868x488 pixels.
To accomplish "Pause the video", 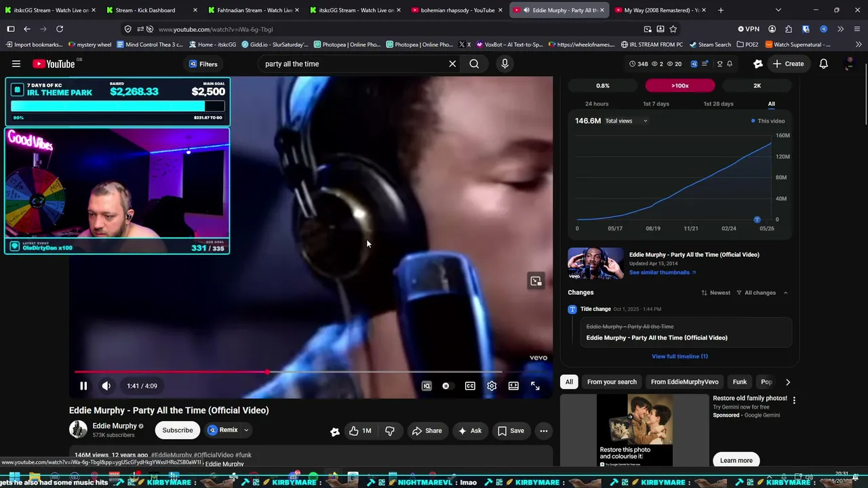I will coord(83,386).
